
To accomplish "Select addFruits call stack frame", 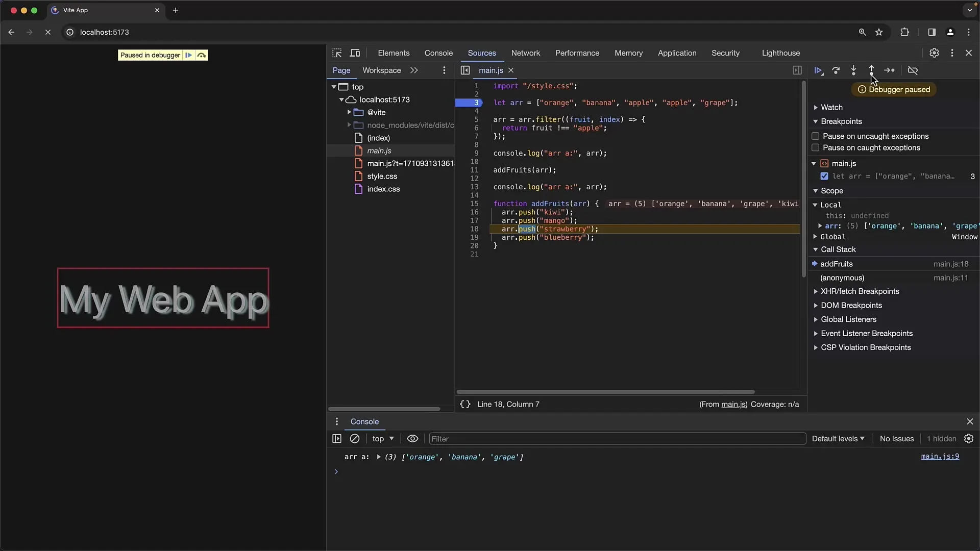I will 894,264.
